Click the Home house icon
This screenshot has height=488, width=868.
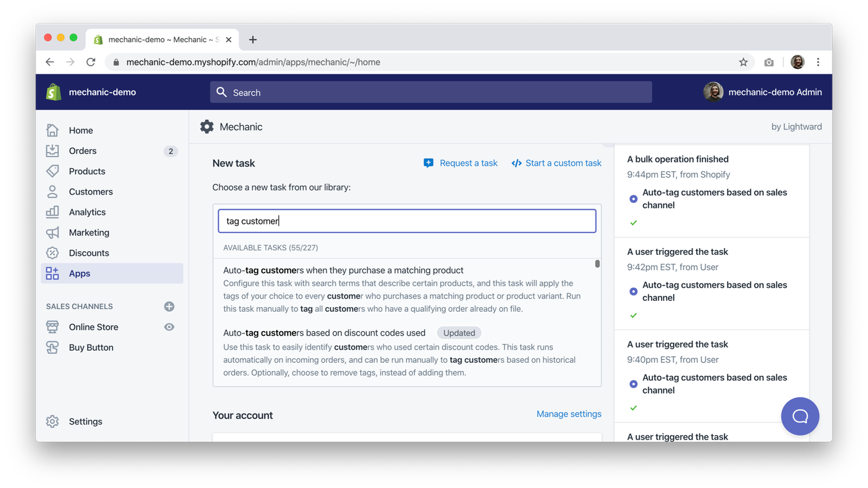(x=53, y=130)
